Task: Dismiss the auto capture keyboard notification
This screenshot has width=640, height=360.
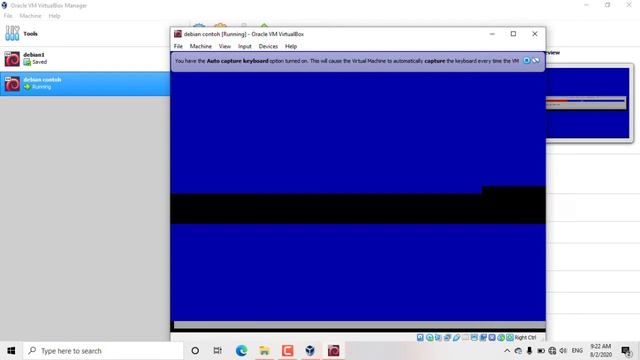Action: click(527, 60)
